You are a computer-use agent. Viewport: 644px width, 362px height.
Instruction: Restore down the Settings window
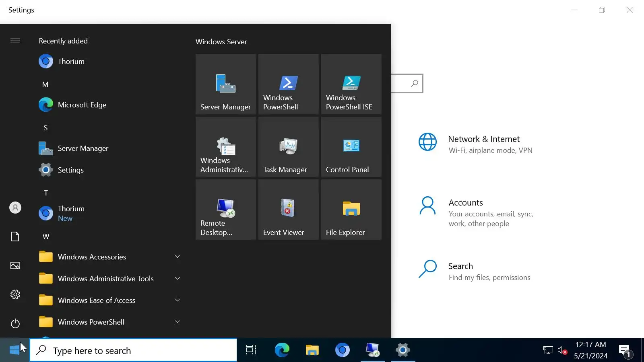pyautogui.click(x=602, y=10)
